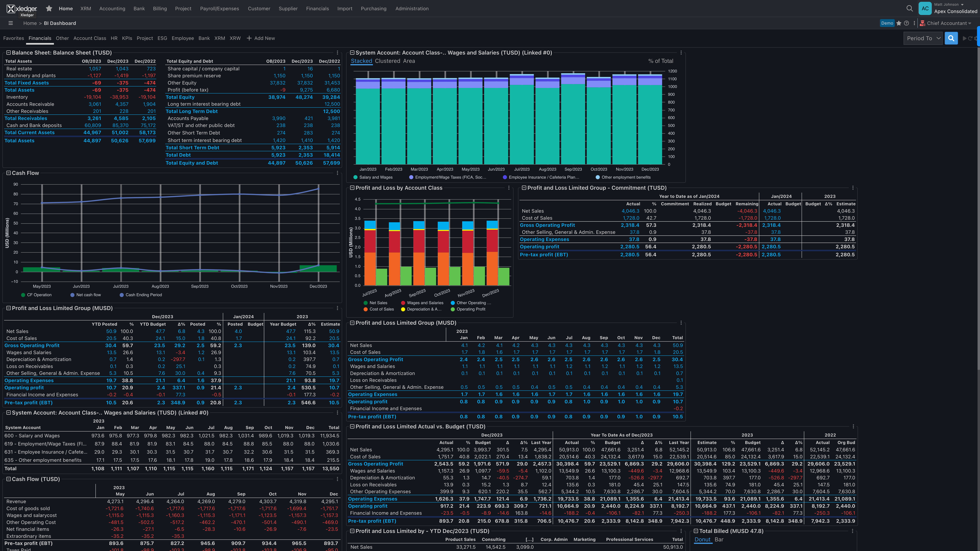Click the Add New button
This screenshot has height=551, width=980.
click(261, 38)
